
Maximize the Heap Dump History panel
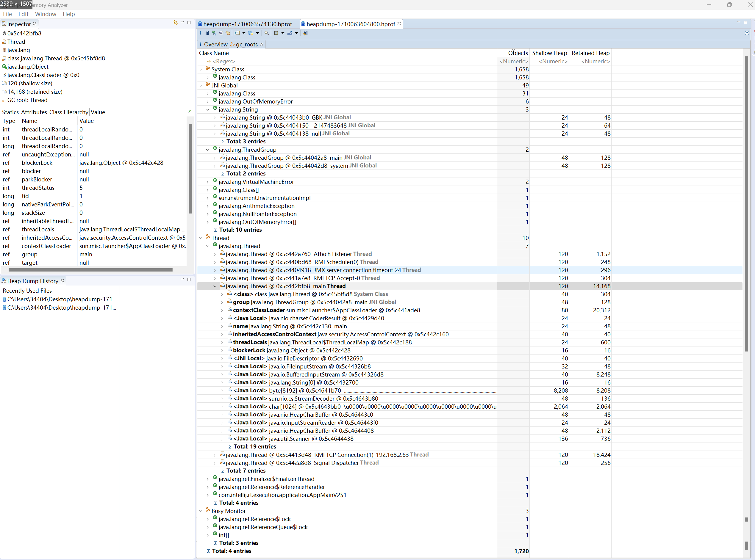click(x=189, y=279)
